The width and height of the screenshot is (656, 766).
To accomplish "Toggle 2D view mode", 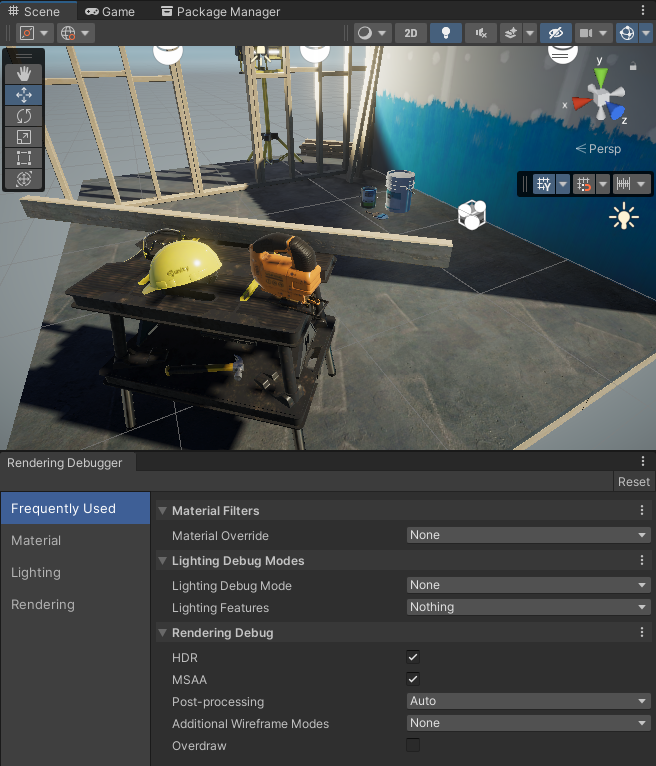I will point(411,33).
